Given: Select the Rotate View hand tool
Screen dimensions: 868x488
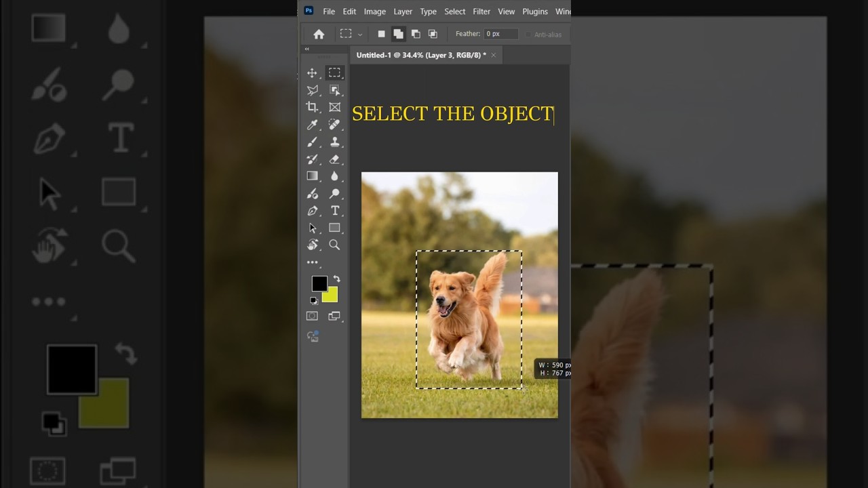Looking at the screenshot, I should click(312, 245).
